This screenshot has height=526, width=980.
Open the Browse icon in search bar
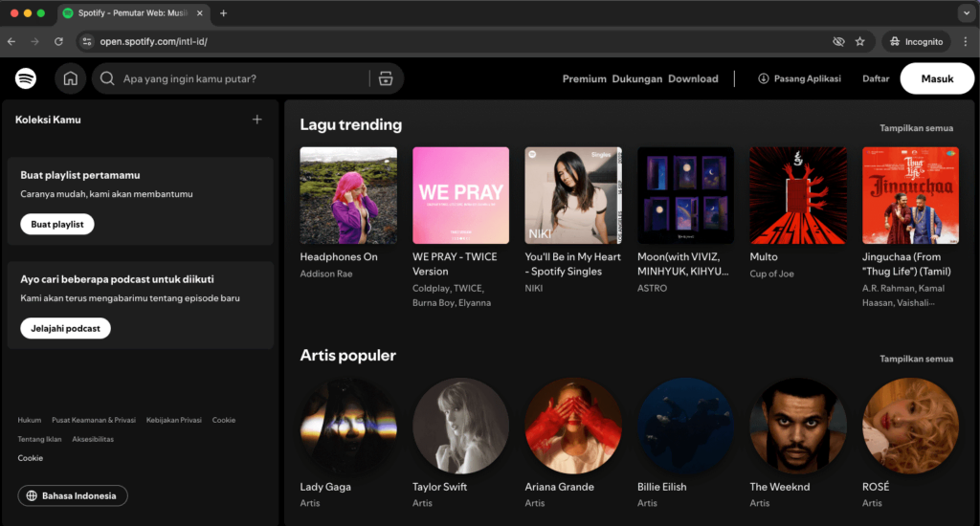click(386, 78)
